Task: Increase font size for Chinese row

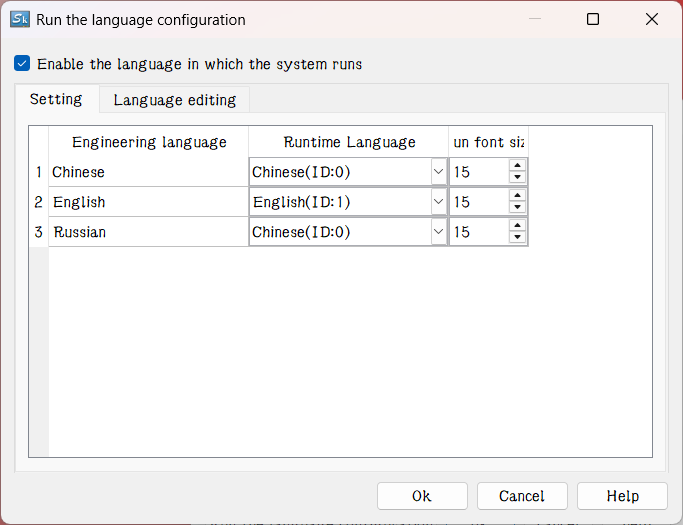Action: point(517,166)
